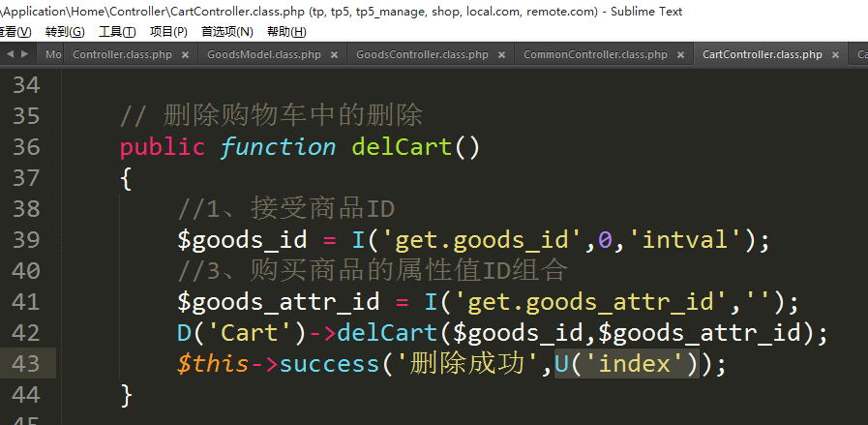868x425 pixels.
Task: Open the 工具(T) menu
Action: [x=117, y=32]
